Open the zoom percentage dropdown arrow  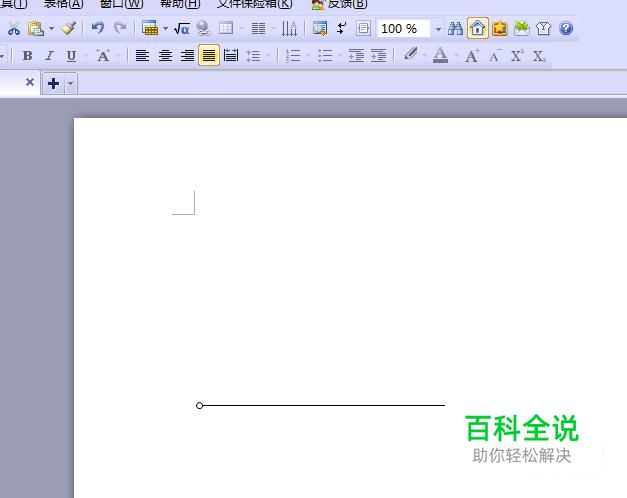[438, 29]
